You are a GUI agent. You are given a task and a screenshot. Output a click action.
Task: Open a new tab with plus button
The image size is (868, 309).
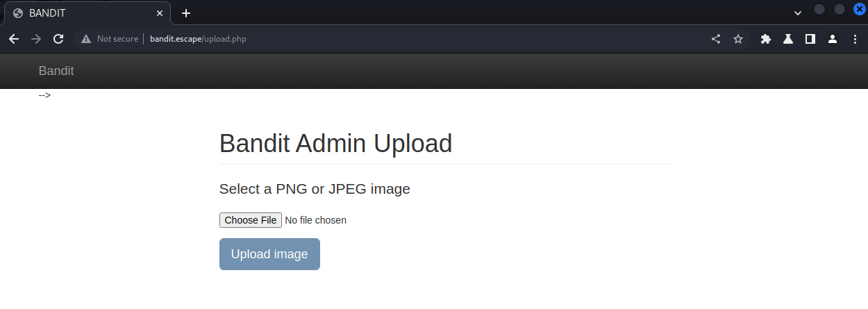(186, 13)
